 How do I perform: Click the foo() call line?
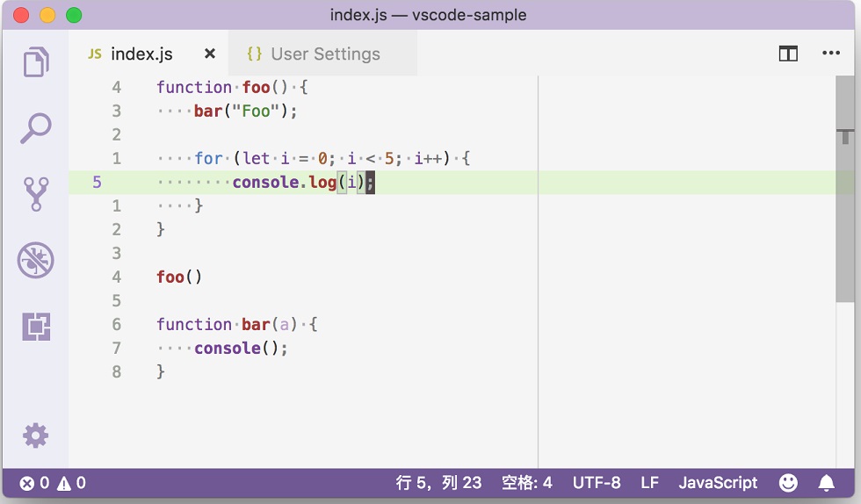(x=179, y=277)
